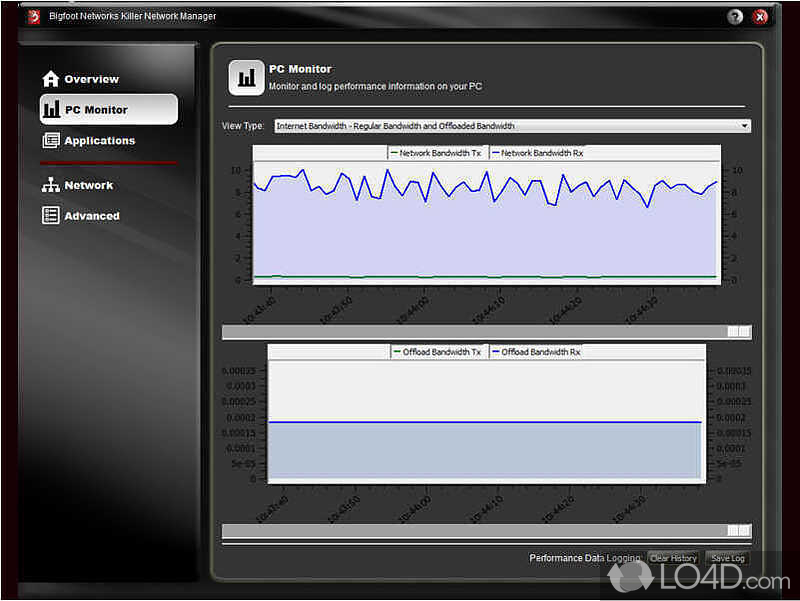Click the Clear History button
Image resolution: width=800 pixels, height=601 pixels.
[673, 558]
